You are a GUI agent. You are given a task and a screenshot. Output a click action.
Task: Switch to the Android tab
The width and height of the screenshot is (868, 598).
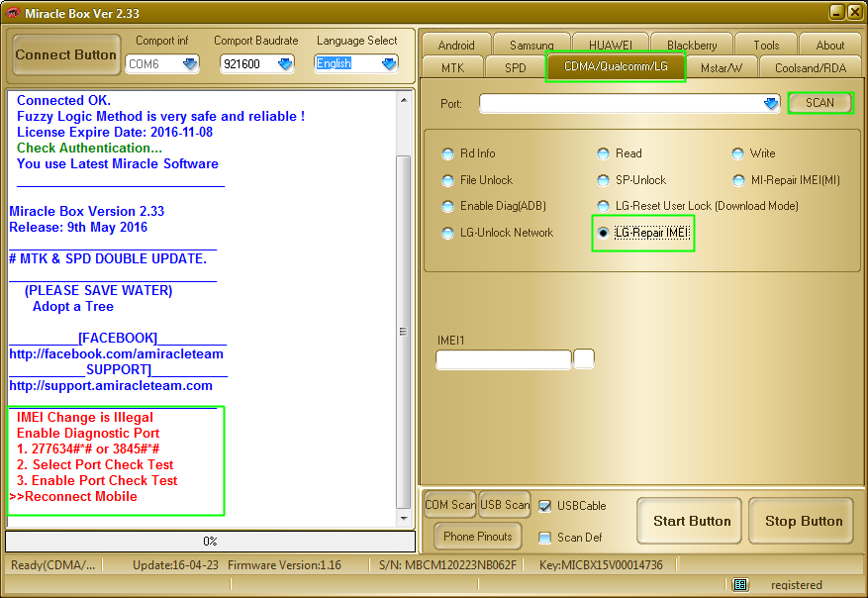point(456,45)
